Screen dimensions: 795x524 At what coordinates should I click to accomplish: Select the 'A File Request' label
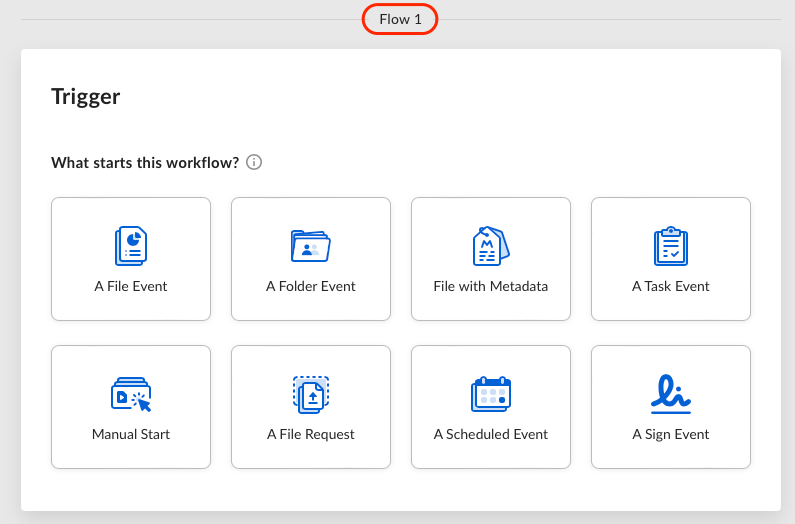(311, 434)
